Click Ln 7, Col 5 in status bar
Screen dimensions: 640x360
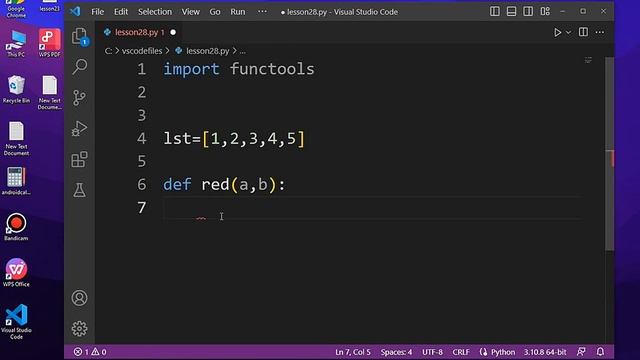click(x=353, y=352)
